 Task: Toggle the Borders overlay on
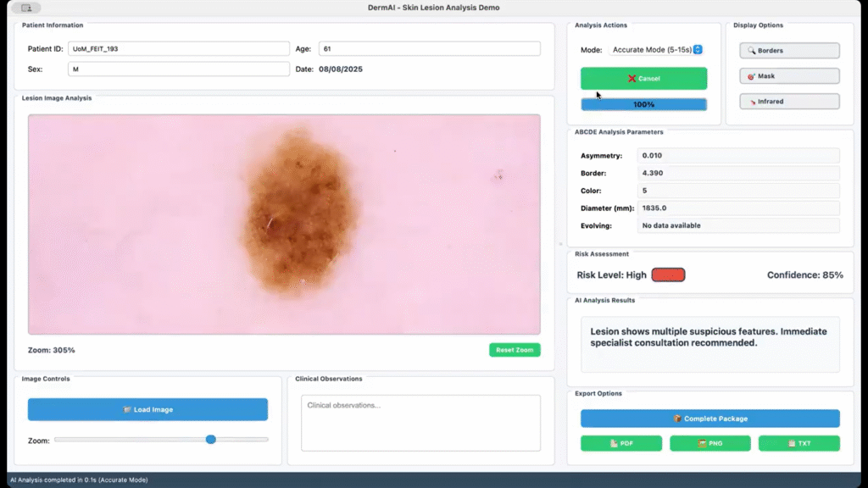(788, 51)
